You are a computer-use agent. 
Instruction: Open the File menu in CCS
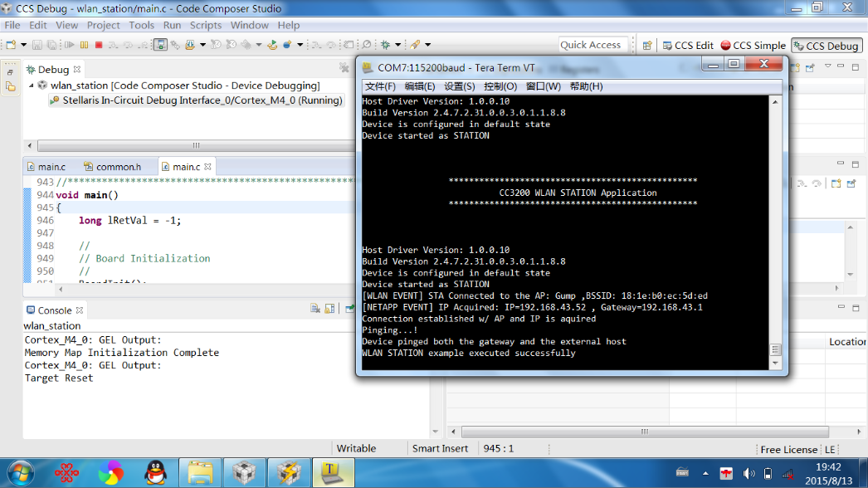tap(12, 25)
